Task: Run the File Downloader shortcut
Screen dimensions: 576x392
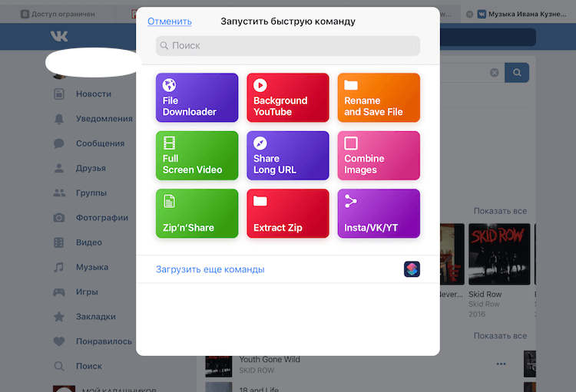Action: 197,97
